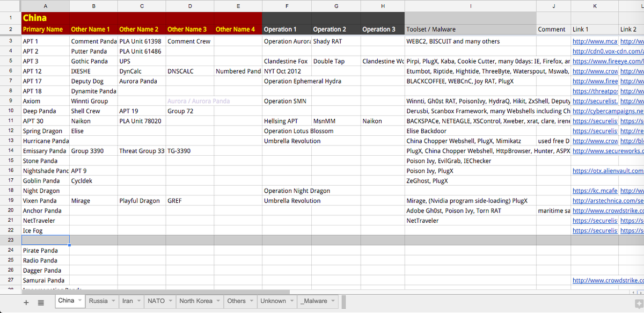Select the ZeGhost, PlugX cell
The height and width of the screenshot is (313, 644).
(x=471, y=181)
